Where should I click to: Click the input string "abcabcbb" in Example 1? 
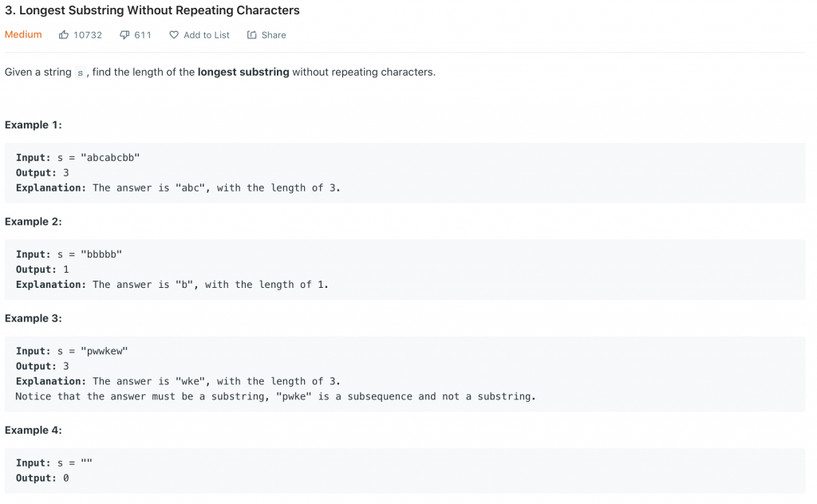110,158
